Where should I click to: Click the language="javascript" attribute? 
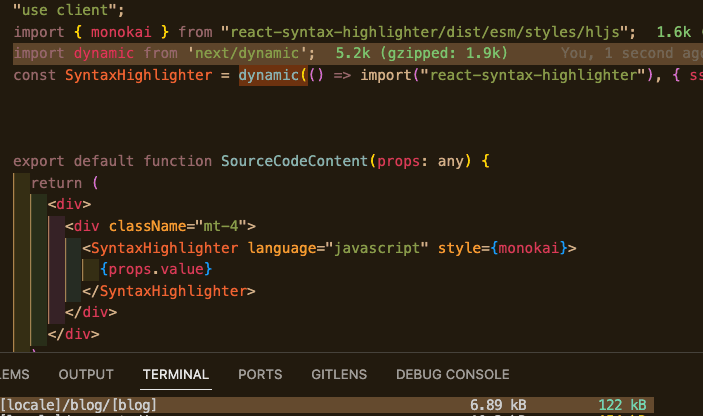coord(338,248)
